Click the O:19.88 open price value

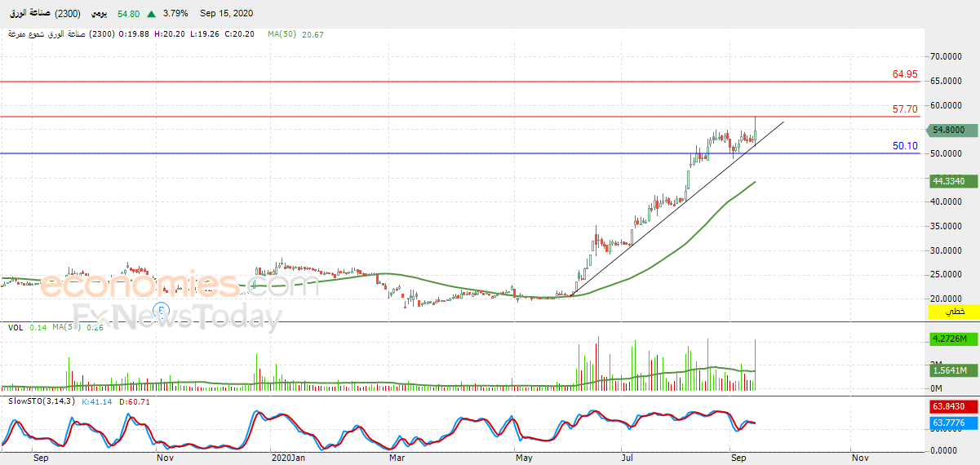click(135, 34)
